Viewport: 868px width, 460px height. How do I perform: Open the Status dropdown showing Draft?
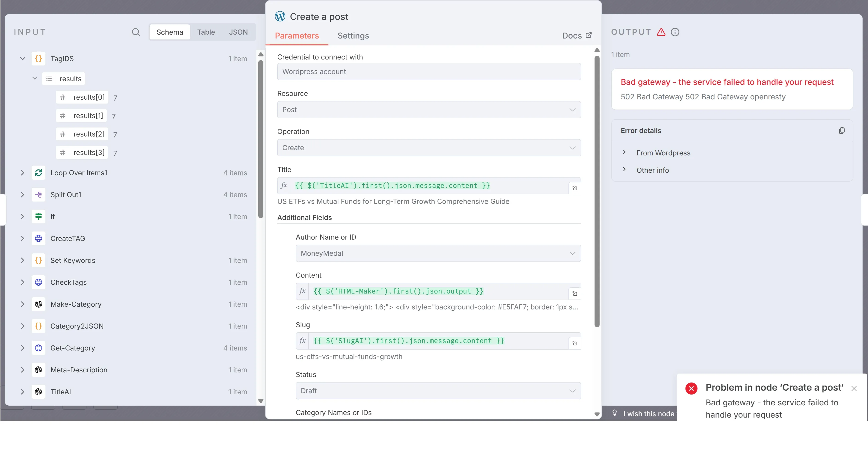[438, 391]
